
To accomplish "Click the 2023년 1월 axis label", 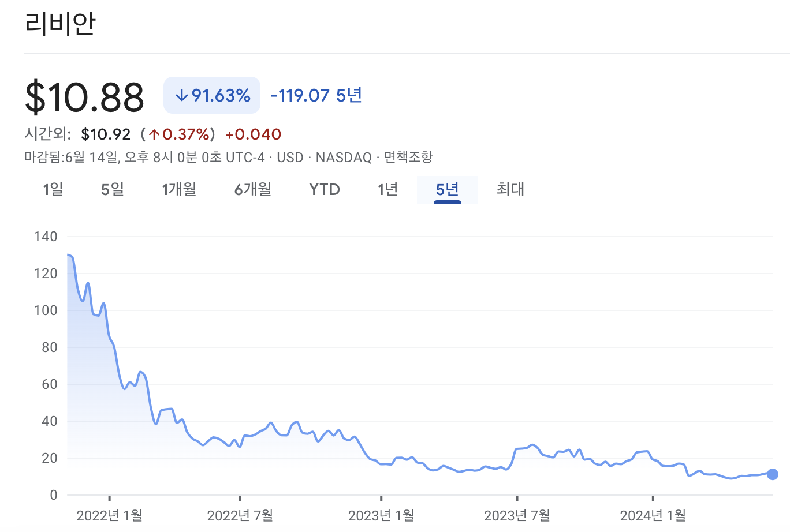I will tap(381, 516).
